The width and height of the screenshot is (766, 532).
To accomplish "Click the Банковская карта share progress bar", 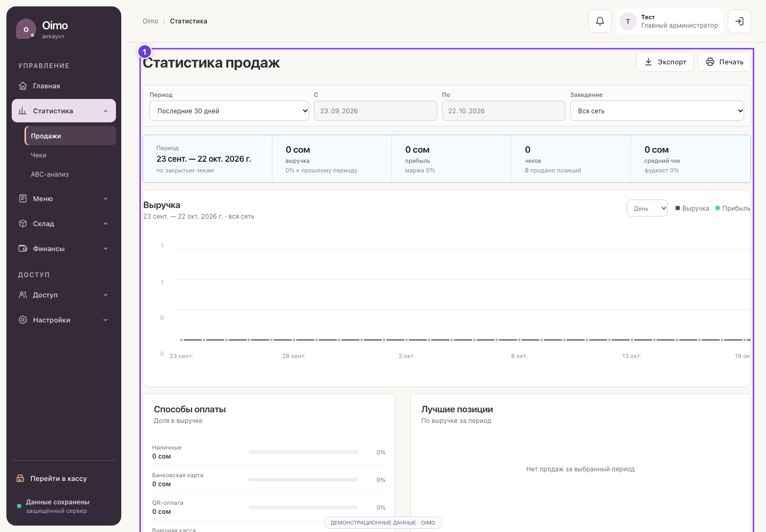I will (303, 480).
